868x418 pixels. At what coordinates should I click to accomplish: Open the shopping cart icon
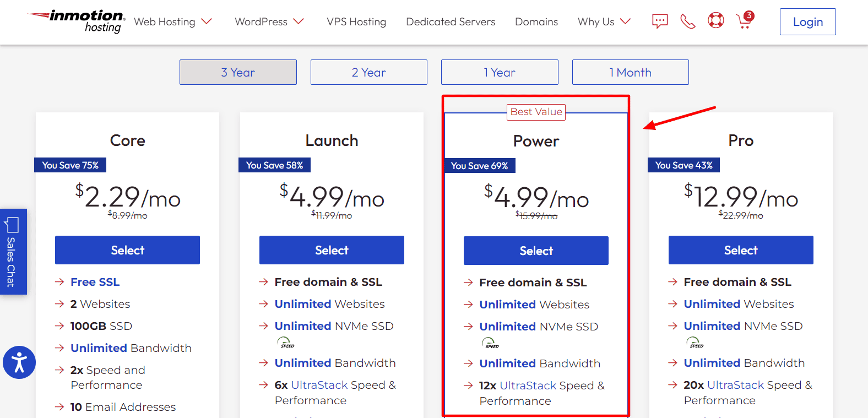click(x=745, y=21)
